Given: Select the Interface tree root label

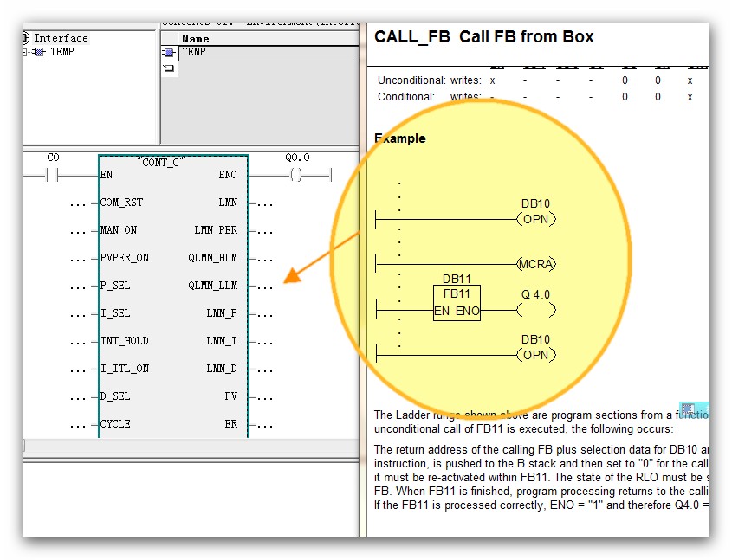Looking at the screenshot, I should pyautogui.click(x=61, y=38).
